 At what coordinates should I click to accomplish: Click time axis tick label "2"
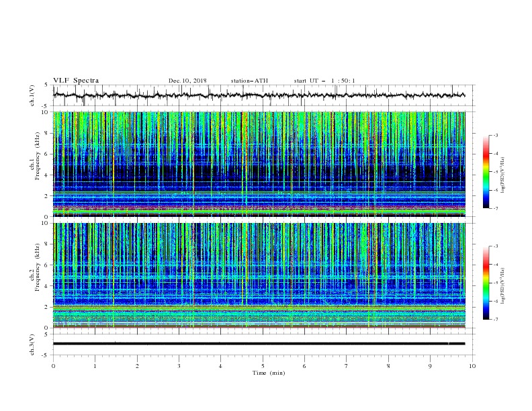click(137, 366)
